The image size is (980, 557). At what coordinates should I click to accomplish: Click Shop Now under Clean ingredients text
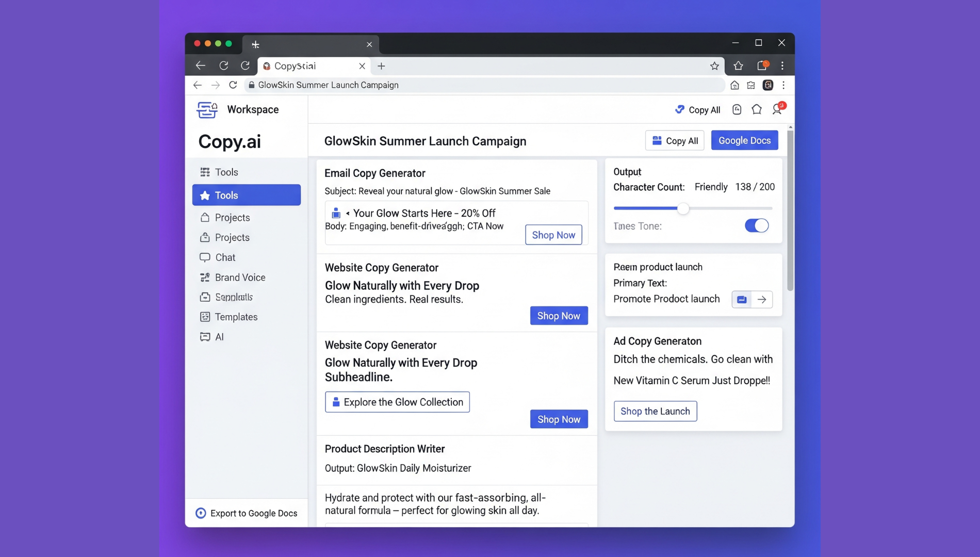pyautogui.click(x=559, y=316)
